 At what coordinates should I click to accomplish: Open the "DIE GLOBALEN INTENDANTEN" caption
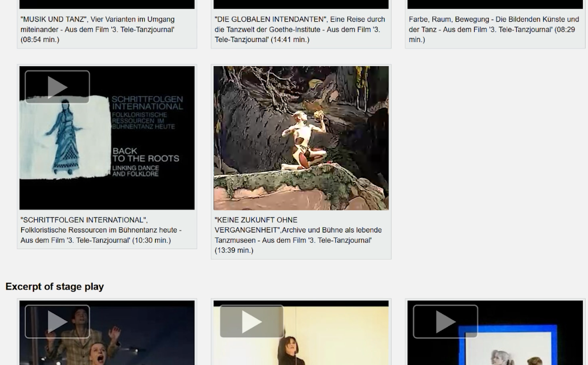300,29
